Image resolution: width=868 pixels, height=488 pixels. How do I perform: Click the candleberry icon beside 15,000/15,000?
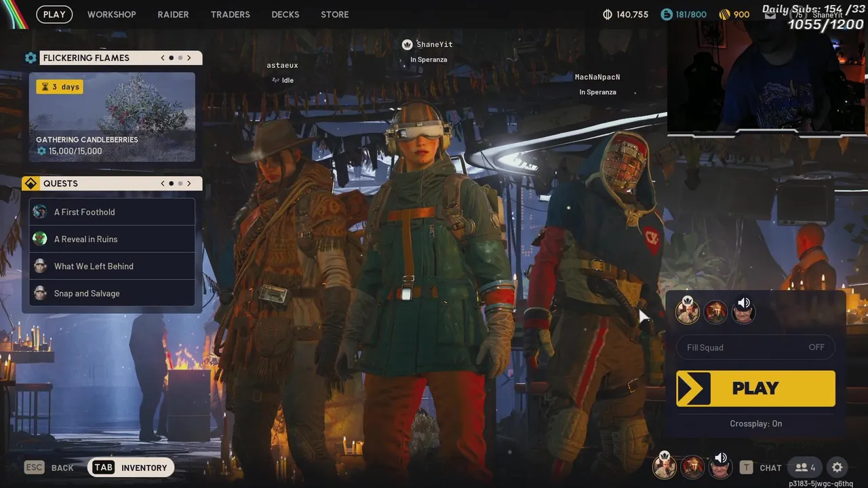(41, 151)
